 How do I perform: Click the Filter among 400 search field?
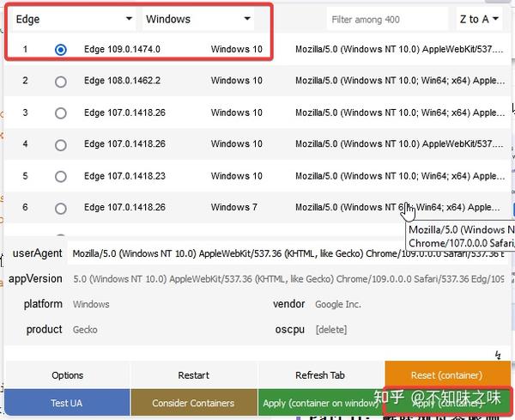coord(388,20)
